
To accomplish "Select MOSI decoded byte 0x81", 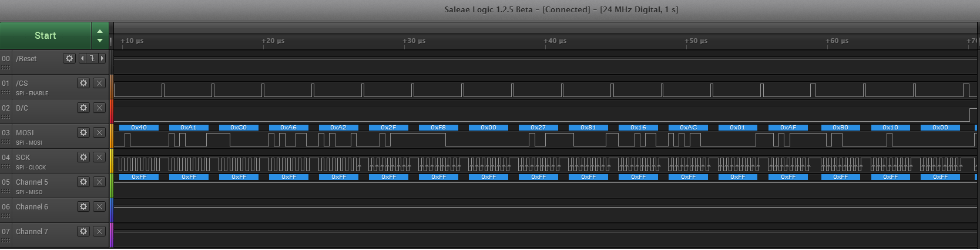I will [588, 128].
